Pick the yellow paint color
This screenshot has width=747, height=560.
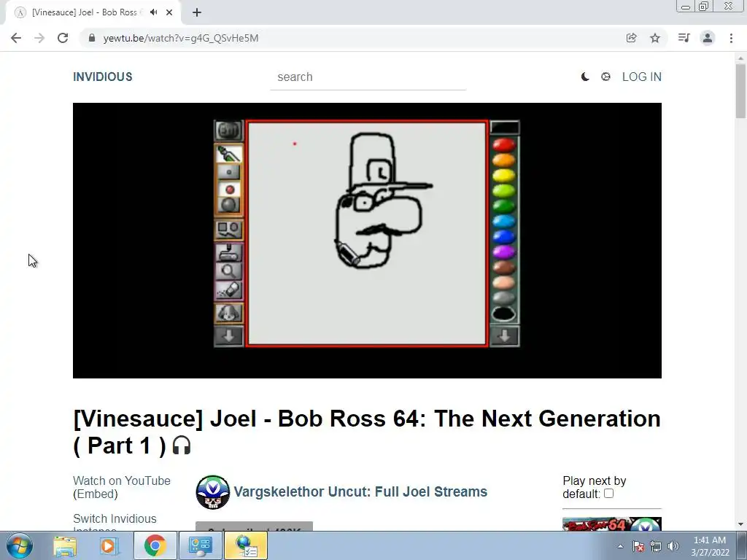503,176
